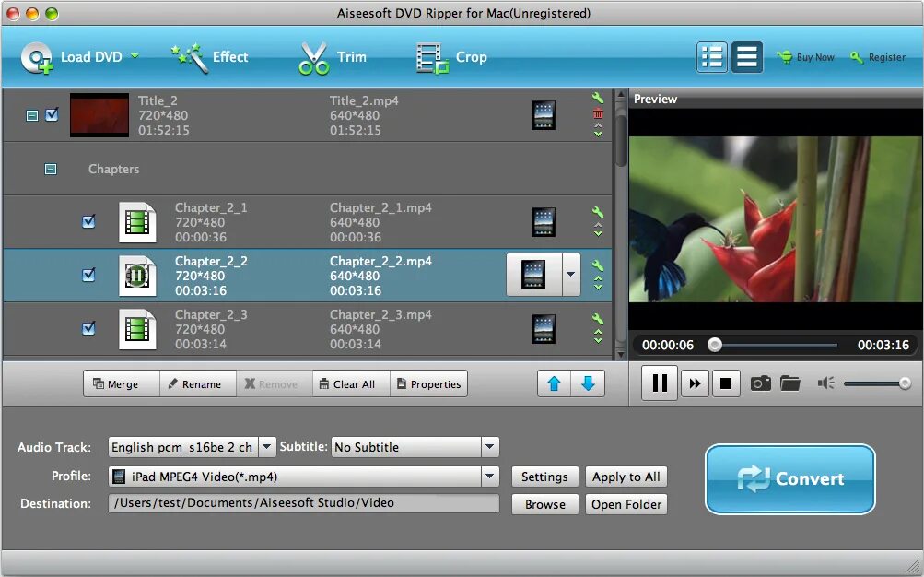
Task: Move selected item up with blue arrow
Action: 554,383
